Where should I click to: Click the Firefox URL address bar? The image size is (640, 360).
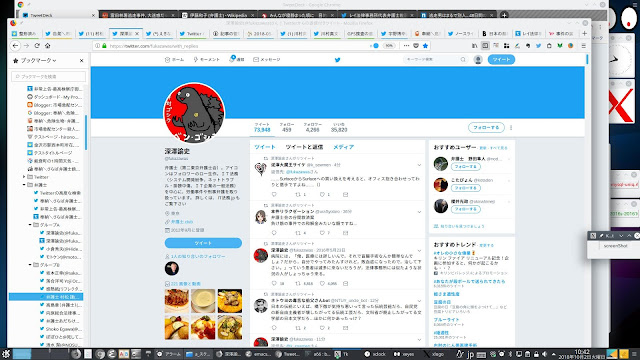237,46
